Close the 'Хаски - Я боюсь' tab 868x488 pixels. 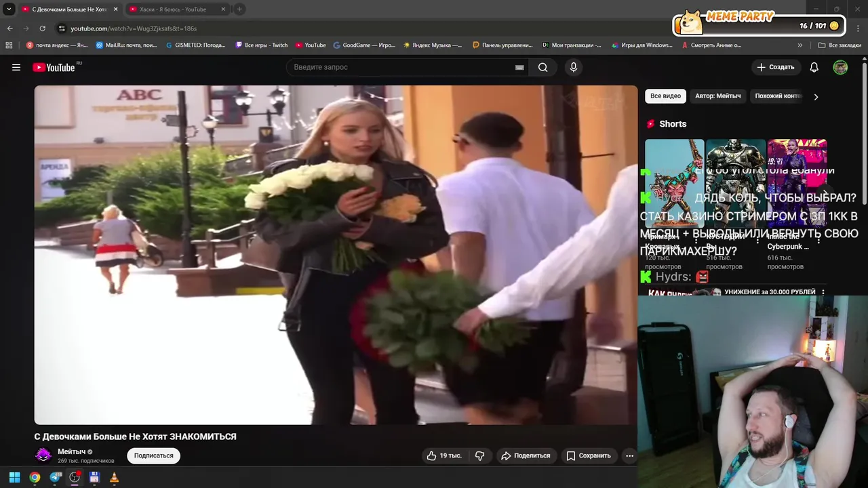223,9
